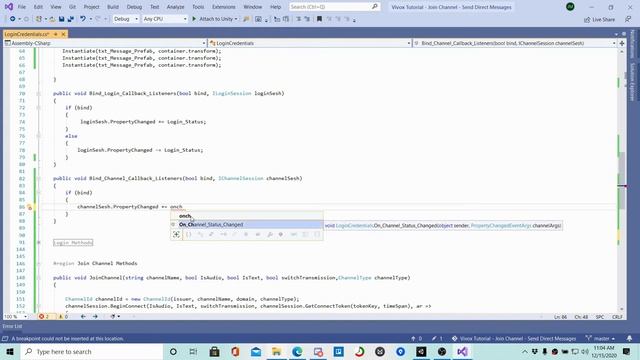
Task: Open the Assembly-CSharp project dropdown
Action: click(x=105, y=43)
